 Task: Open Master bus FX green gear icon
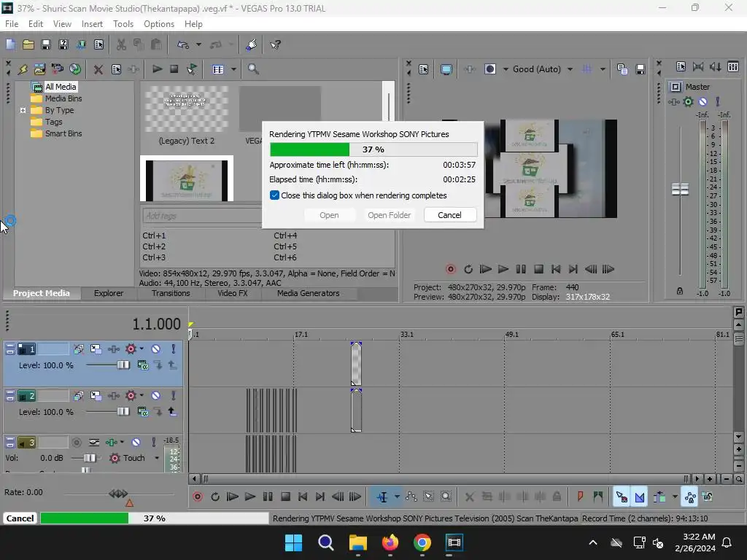(689, 101)
